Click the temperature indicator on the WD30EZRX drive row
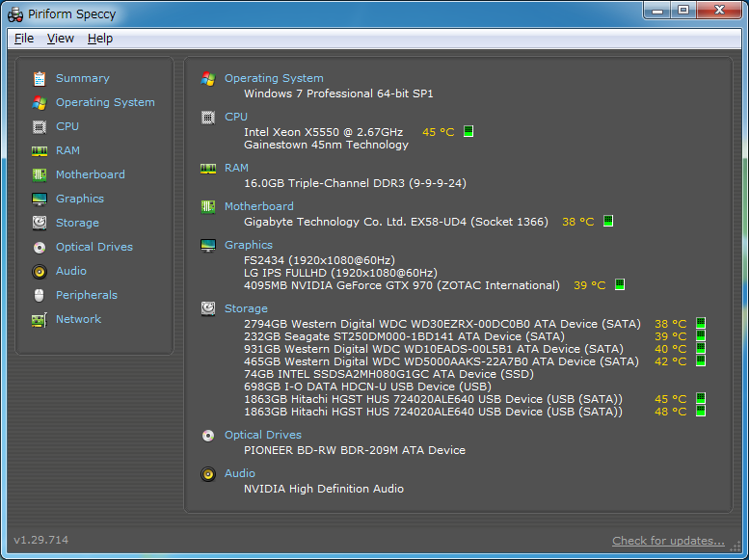 701,323
